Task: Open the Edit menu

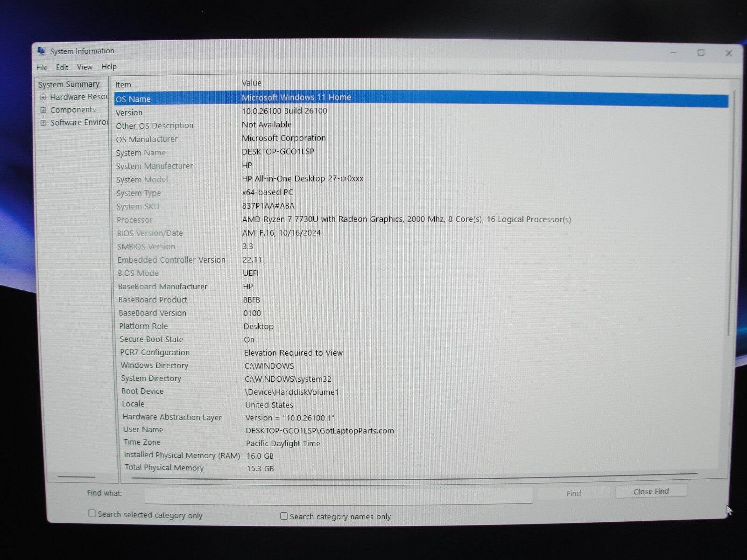Action: pyautogui.click(x=62, y=67)
